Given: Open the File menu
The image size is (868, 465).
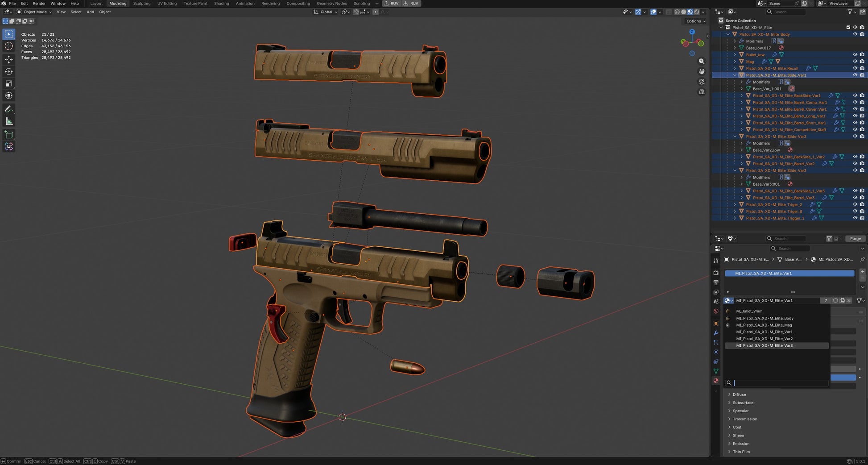Looking at the screenshot, I should point(12,3).
